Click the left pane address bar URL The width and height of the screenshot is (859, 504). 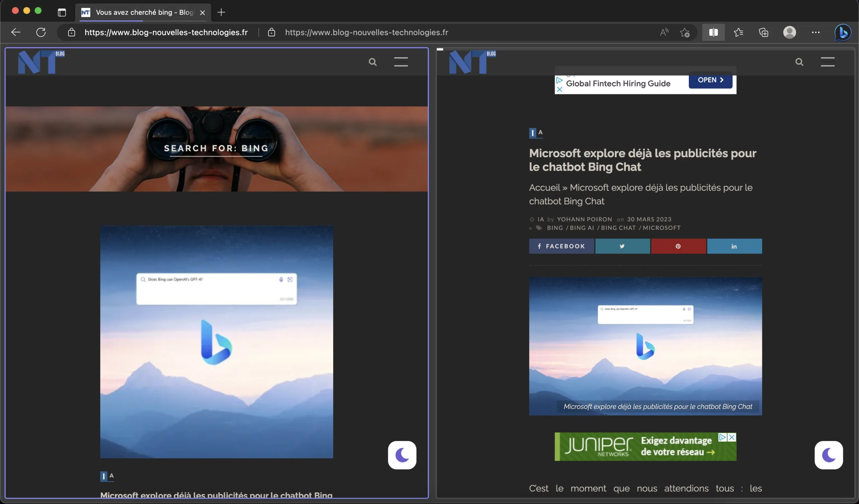(166, 32)
